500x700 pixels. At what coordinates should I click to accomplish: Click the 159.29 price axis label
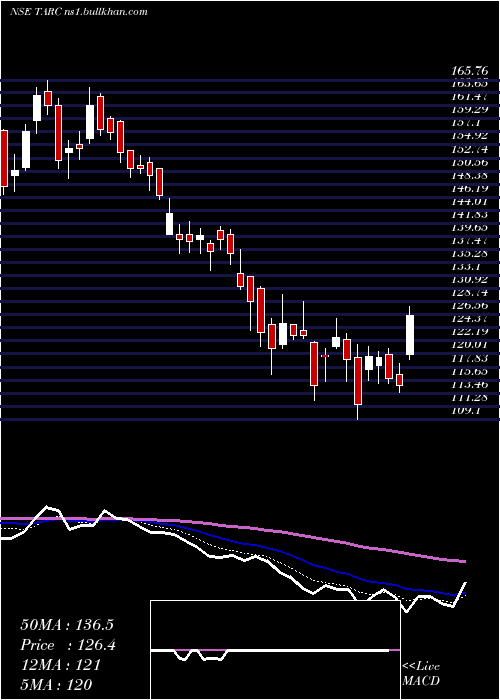pyautogui.click(x=470, y=109)
